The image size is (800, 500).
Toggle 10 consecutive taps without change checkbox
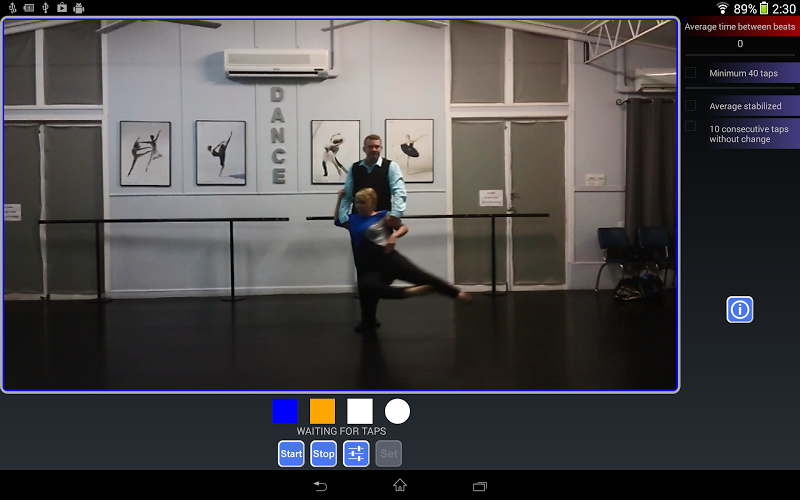(690, 126)
